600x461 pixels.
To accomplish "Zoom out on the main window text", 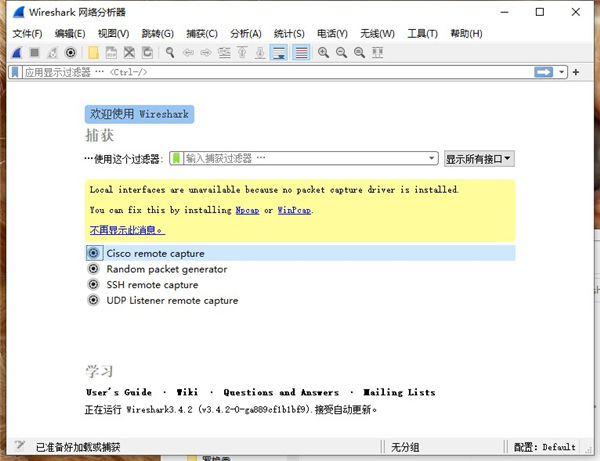I will click(341, 52).
